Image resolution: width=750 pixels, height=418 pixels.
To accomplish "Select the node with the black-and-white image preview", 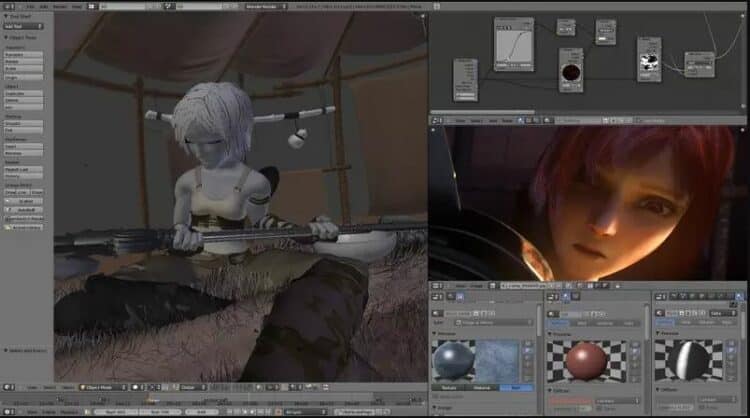I will pyautogui.click(x=649, y=59).
